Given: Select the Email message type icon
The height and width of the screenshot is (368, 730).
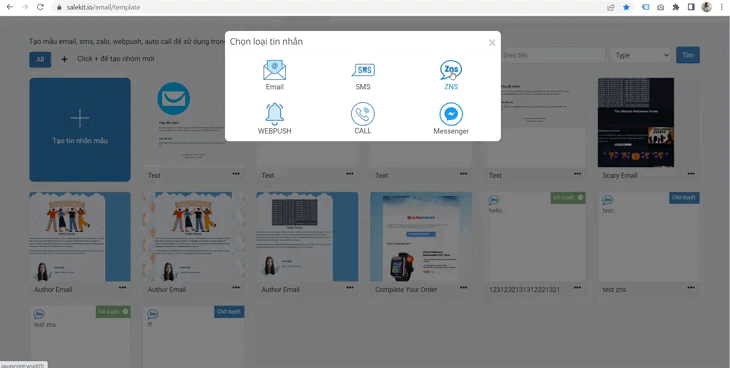Looking at the screenshot, I should [274, 70].
